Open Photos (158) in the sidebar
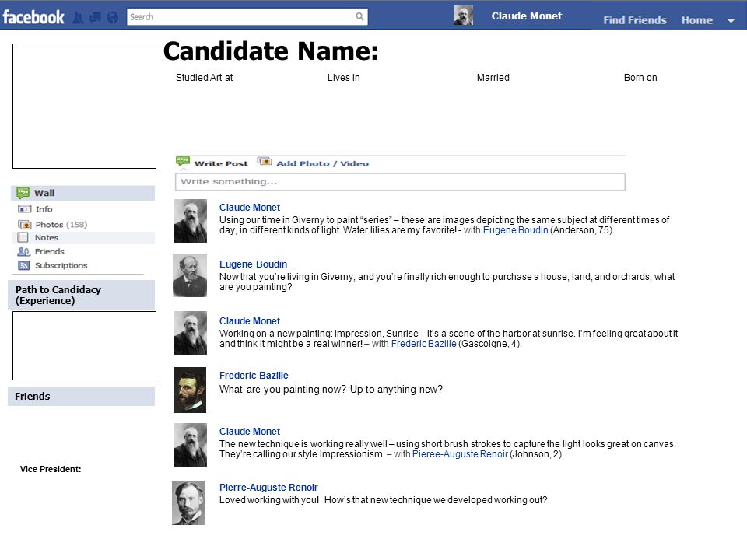The image size is (747, 560). [61, 224]
